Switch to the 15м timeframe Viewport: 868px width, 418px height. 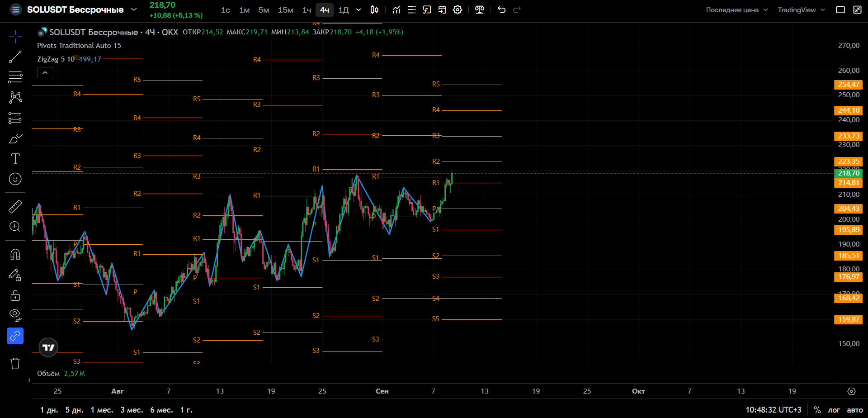click(286, 10)
